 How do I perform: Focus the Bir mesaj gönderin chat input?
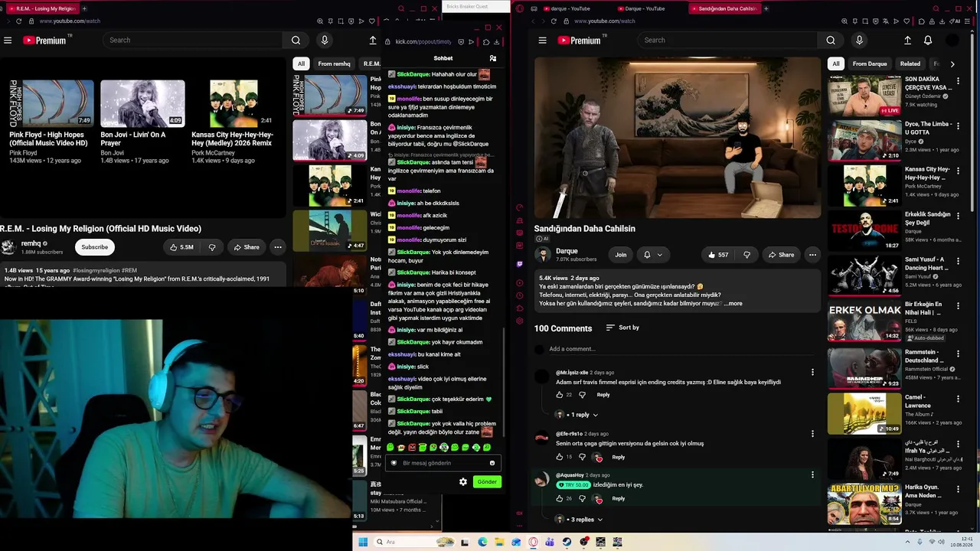point(443,463)
